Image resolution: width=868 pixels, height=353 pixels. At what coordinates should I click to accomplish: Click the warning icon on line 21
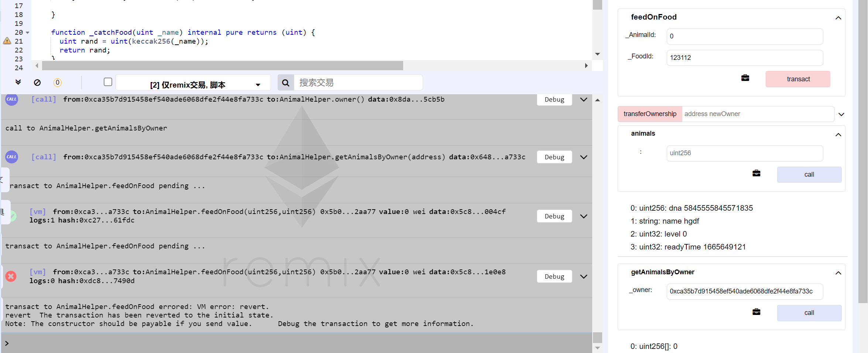tap(7, 41)
